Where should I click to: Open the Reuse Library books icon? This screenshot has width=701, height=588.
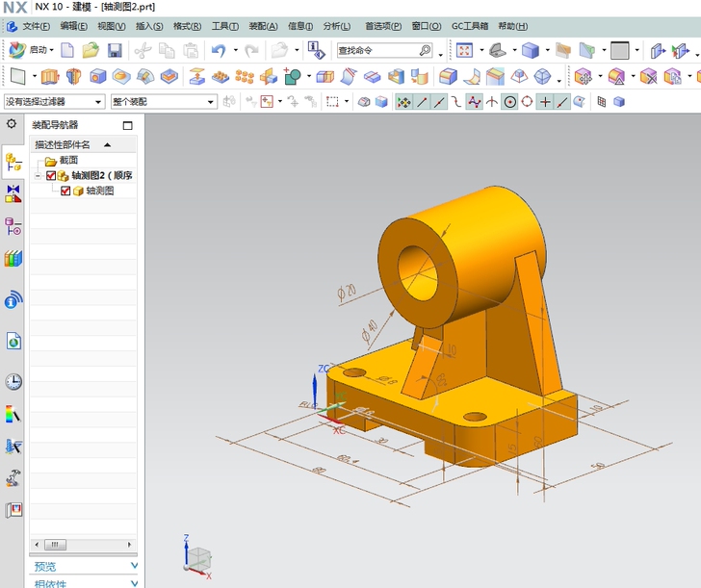13,258
